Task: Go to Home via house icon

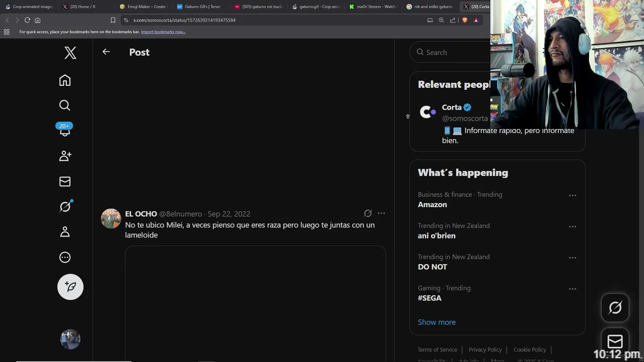Action: pyautogui.click(x=65, y=80)
